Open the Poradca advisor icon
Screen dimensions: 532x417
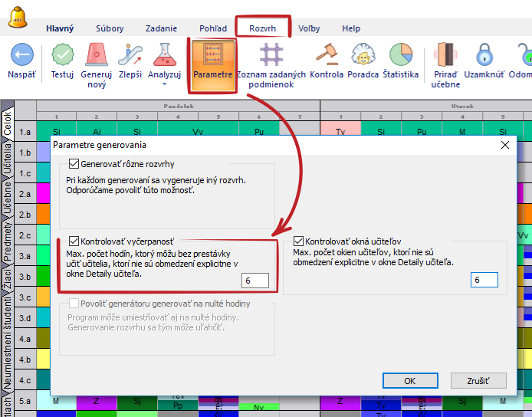pos(363,55)
